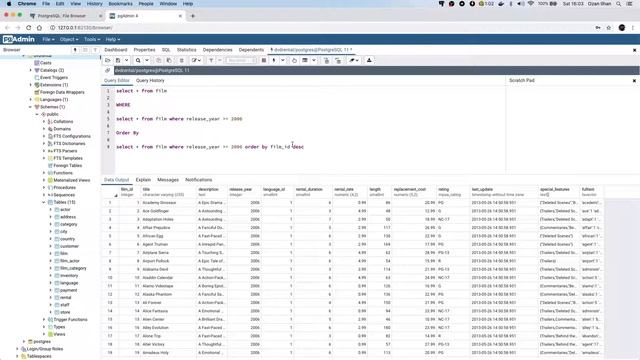
Task: Open the macOS History menu
Action: pos(95,4)
